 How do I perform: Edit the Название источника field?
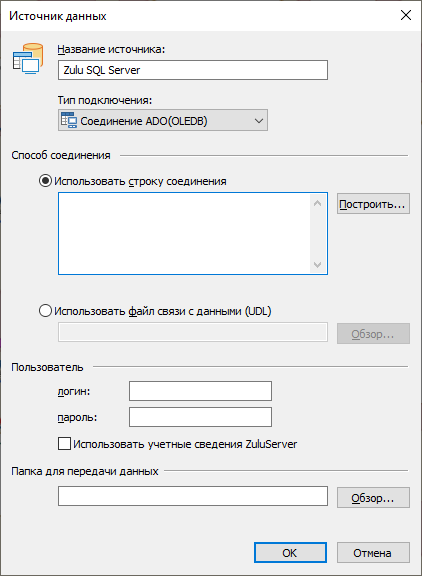[x=193, y=70]
